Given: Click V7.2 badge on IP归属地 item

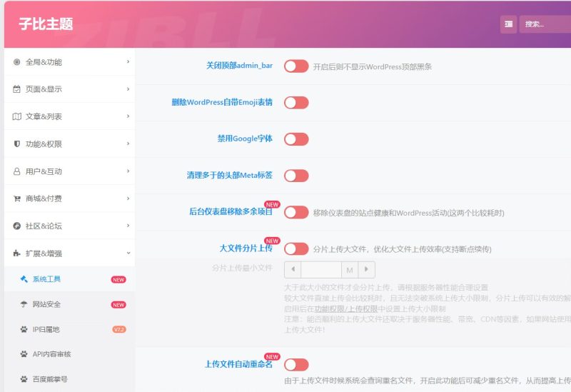Looking at the screenshot, I should [x=119, y=330].
